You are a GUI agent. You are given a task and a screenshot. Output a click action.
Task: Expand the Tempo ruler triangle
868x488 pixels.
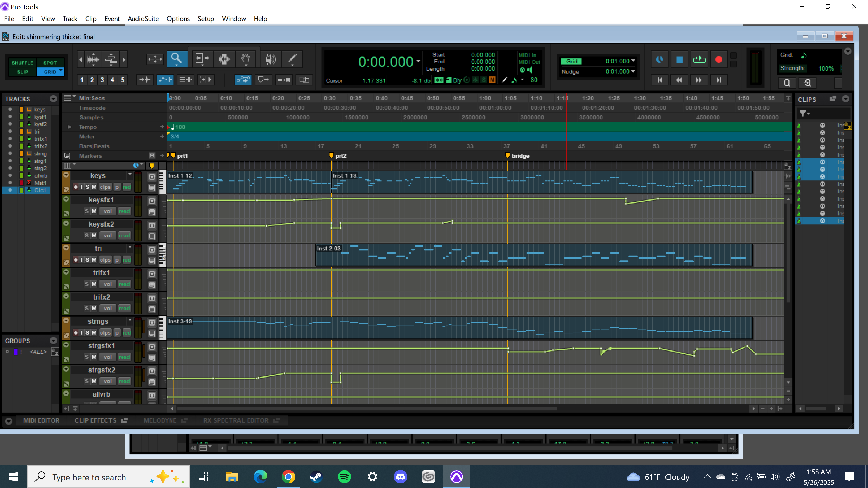click(69, 127)
